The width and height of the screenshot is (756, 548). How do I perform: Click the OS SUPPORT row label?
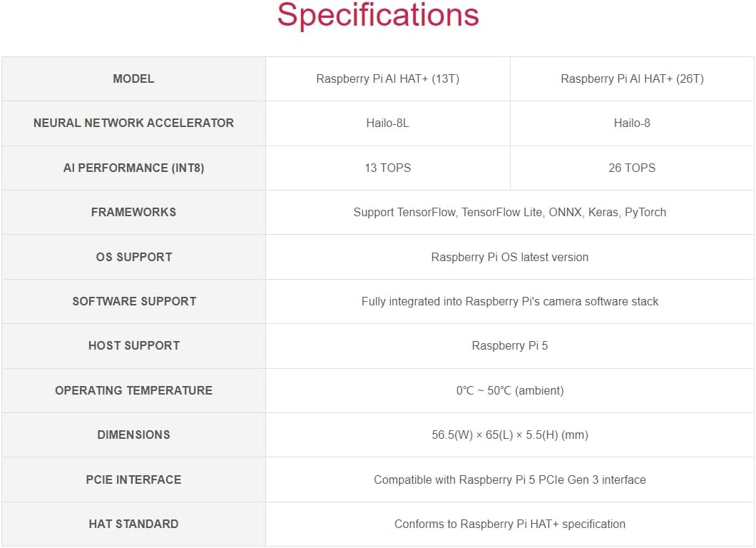[133, 257]
